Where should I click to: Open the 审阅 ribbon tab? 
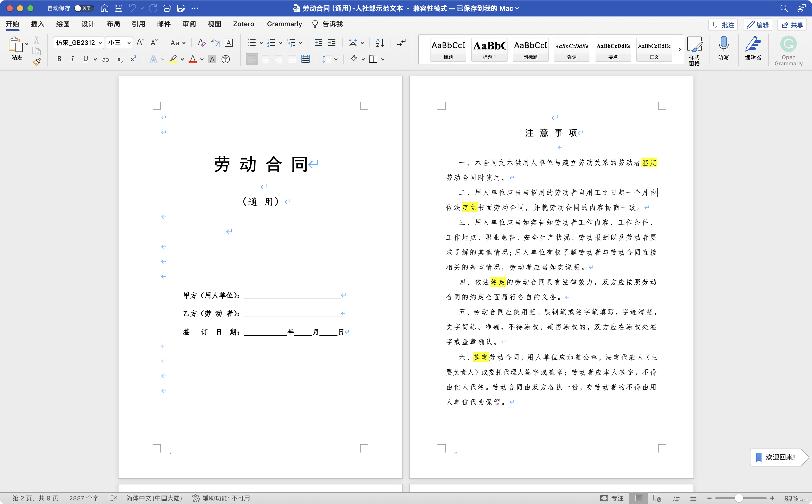tap(189, 24)
